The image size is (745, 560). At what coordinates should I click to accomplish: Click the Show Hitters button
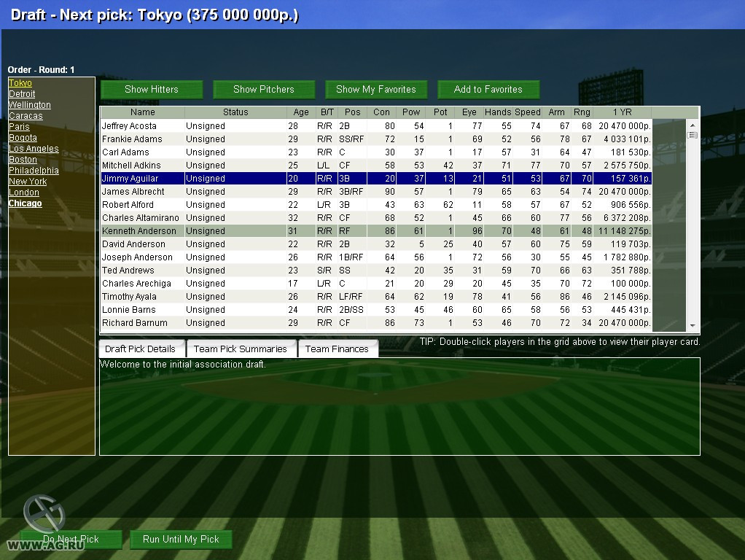pos(152,90)
